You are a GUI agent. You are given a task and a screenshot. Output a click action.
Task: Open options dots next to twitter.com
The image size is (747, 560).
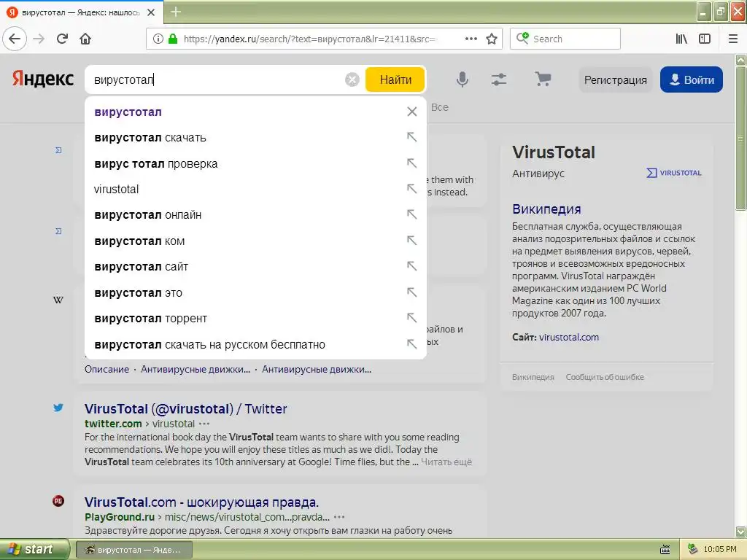tap(204, 424)
